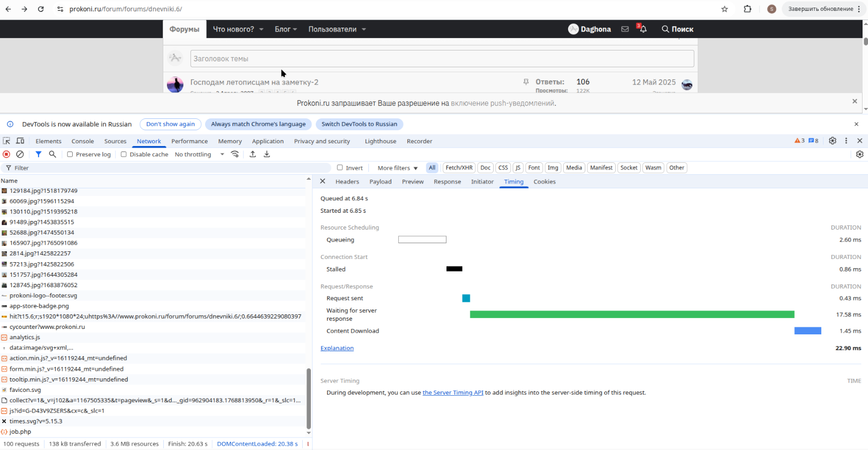Open the Headers tab of request
This screenshot has width=868, height=450.
pos(347,182)
